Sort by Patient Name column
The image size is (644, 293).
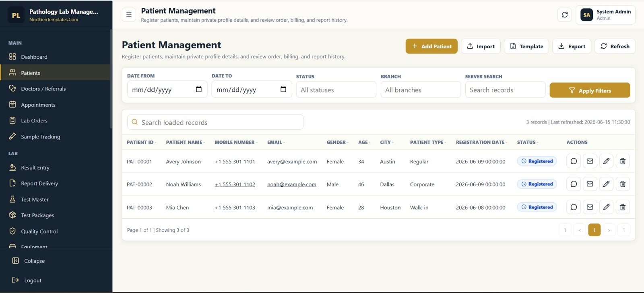[x=185, y=142]
